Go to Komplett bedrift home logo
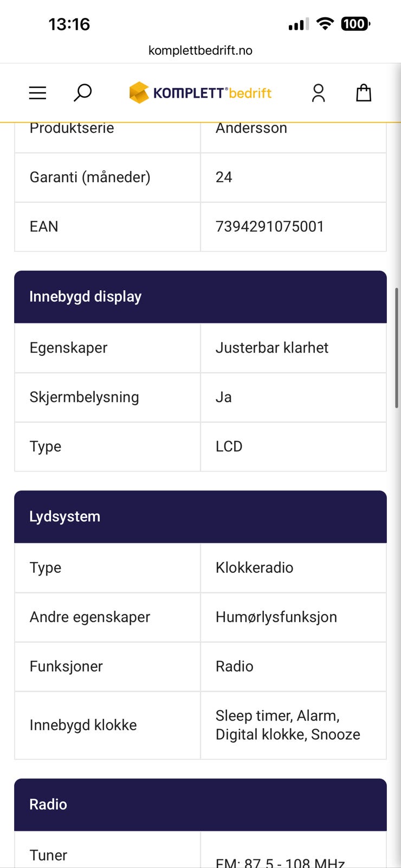The image size is (401, 868). point(200,93)
